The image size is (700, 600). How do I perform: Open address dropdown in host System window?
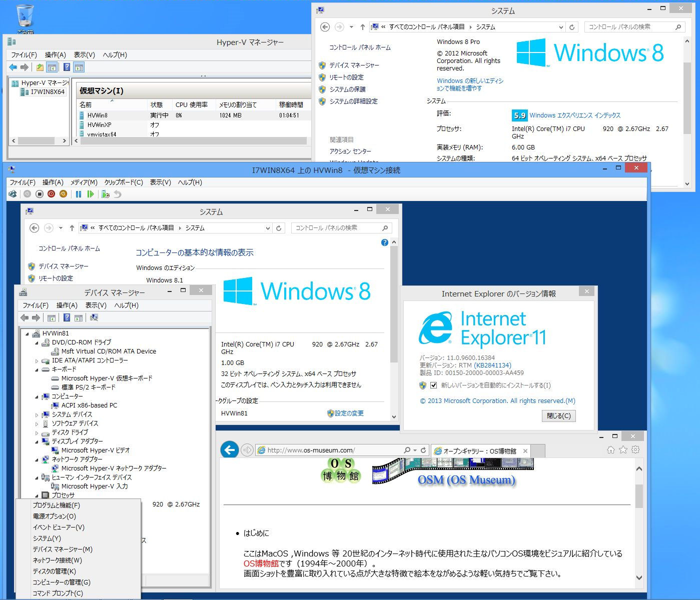pyautogui.click(x=561, y=27)
